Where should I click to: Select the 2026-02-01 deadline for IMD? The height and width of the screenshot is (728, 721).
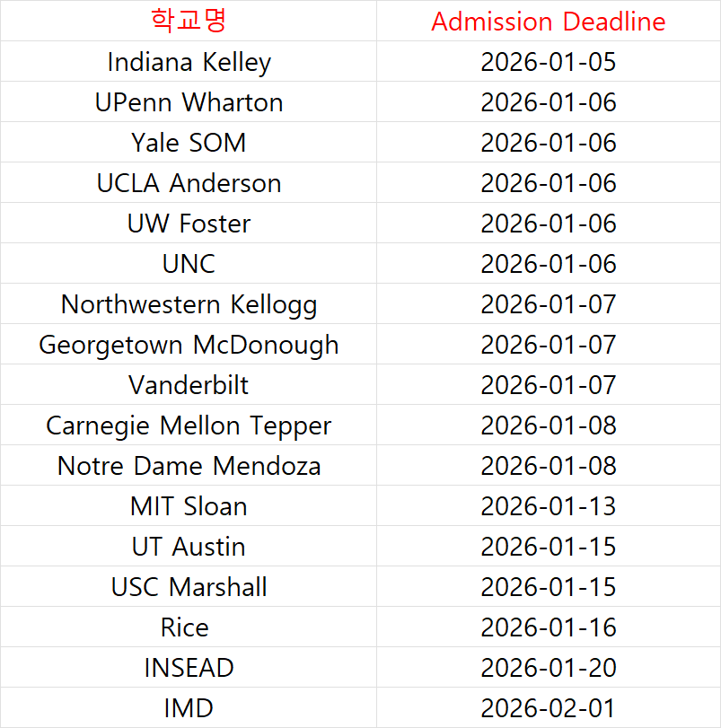point(549,707)
